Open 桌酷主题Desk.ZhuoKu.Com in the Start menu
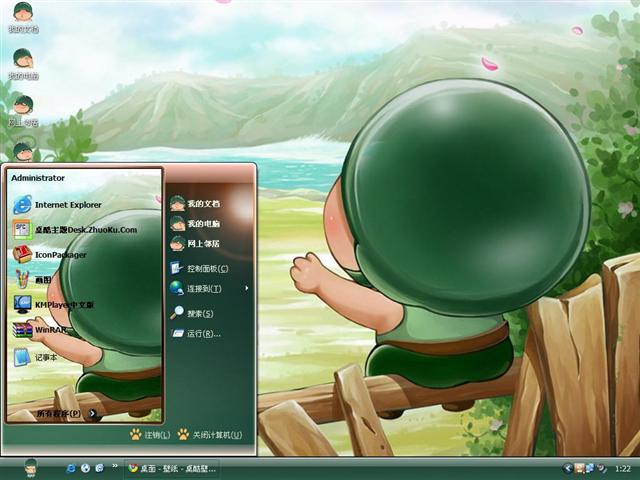Image resolution: width=640 pixels, height=480 pixels. pos(75,230)
